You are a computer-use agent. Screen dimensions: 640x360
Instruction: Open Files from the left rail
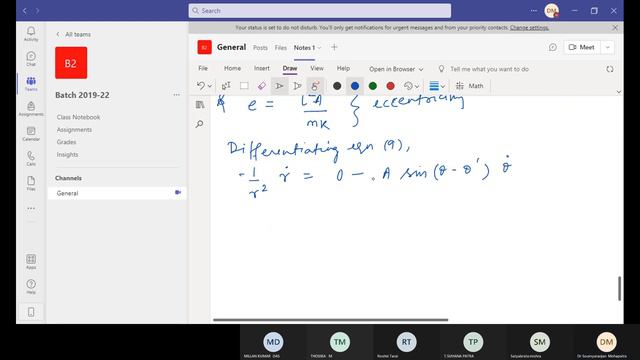31,183
